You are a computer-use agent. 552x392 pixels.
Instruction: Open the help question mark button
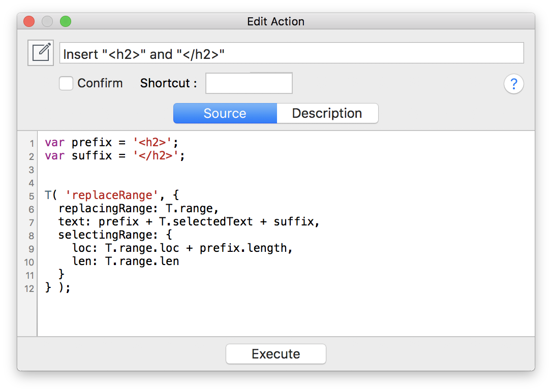pyautogui.click(x=513, y=84)
